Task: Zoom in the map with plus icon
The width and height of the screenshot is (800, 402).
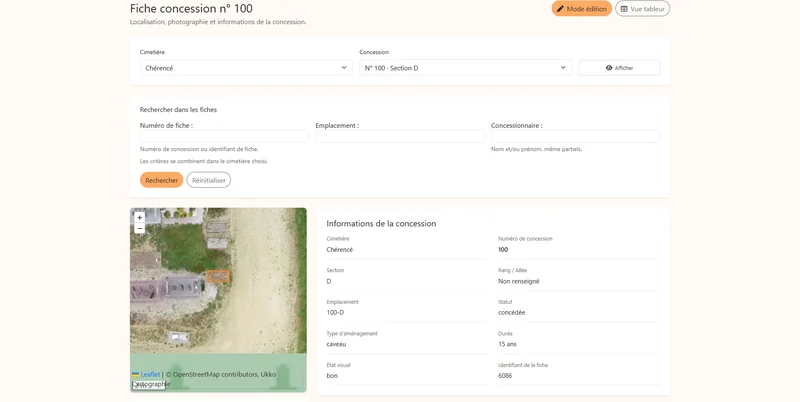Action: pos(139,217)
